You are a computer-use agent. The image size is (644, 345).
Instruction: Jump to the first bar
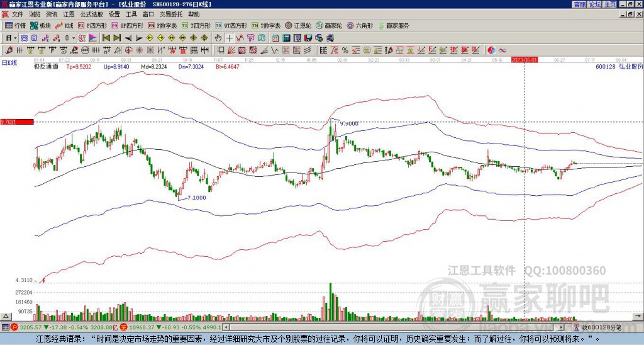106,38
